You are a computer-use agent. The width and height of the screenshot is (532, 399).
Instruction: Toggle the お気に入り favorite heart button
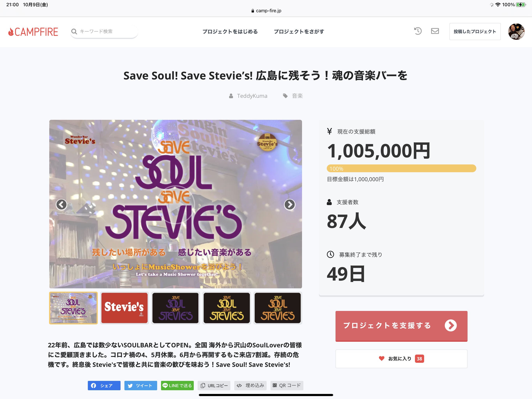coord(401,358)
